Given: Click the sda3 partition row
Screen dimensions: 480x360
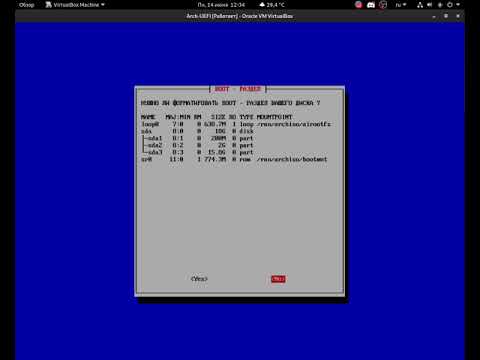Looking at the screenshot, I should click(198, 152).
